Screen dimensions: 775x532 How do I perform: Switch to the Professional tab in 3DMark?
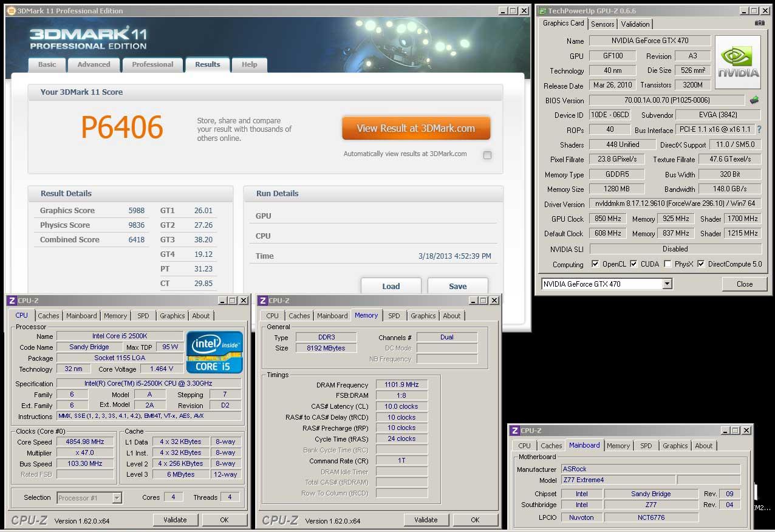click(x=152, y=64)
